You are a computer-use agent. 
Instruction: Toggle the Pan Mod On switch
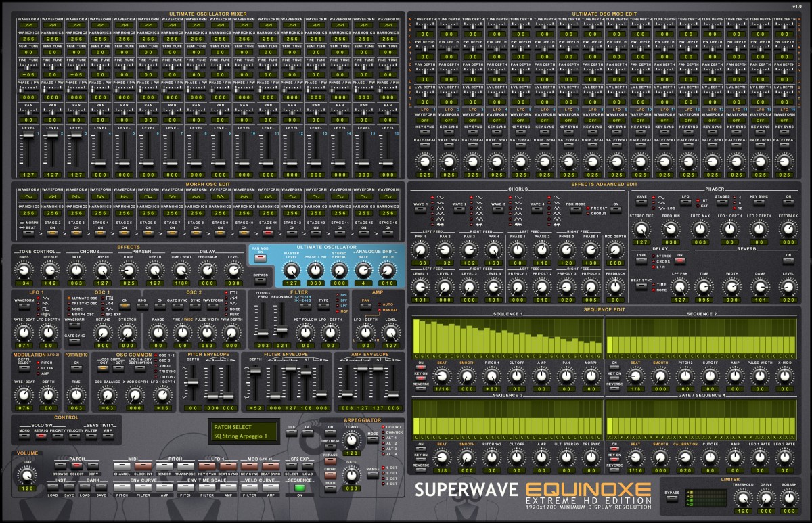258,257
